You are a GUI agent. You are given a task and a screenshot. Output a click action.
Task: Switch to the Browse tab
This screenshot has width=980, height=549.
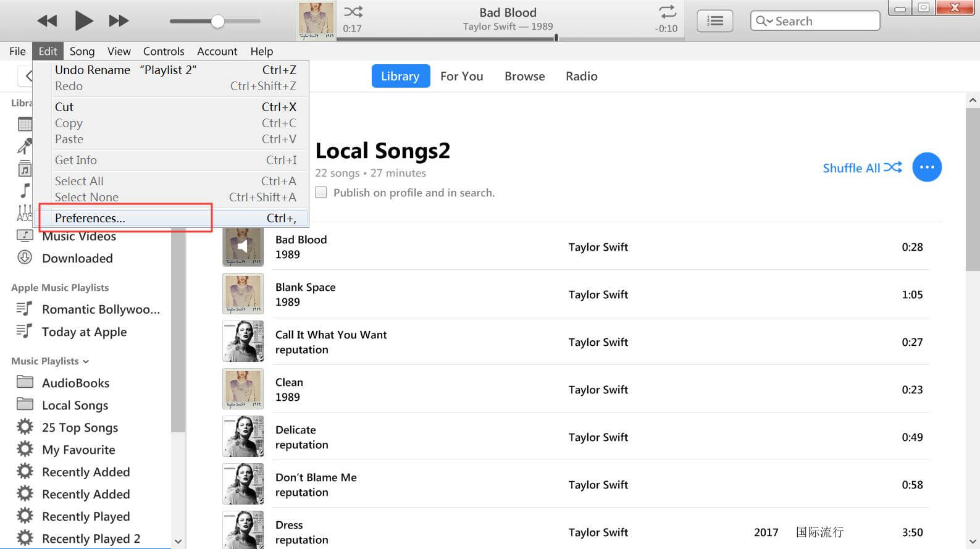pos(524,76)
